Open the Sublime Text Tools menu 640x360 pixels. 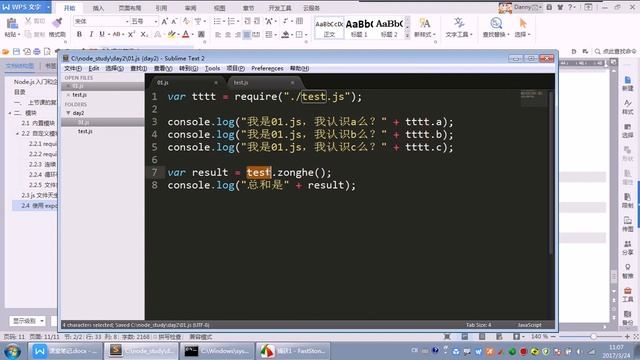tap(212, 68)
